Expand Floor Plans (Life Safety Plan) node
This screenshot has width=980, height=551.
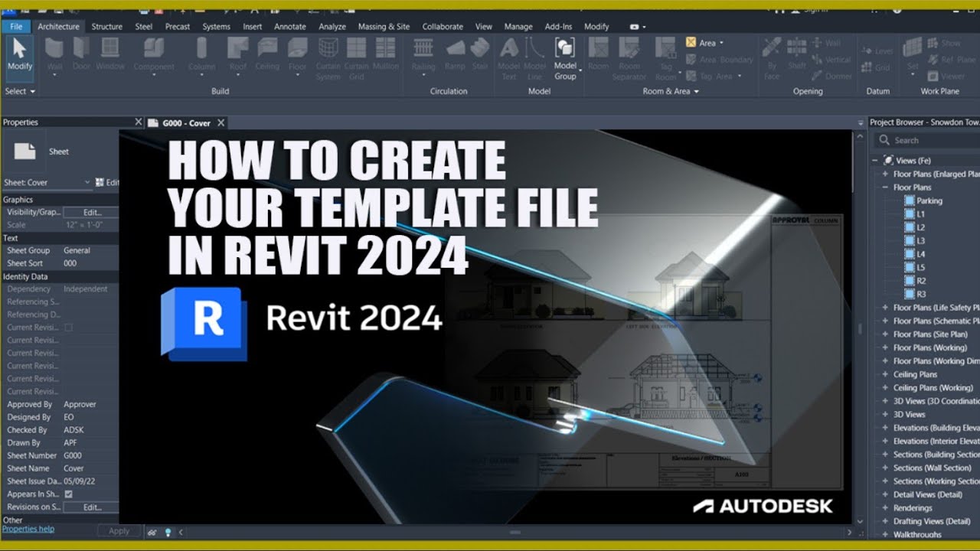click(885, 308)
